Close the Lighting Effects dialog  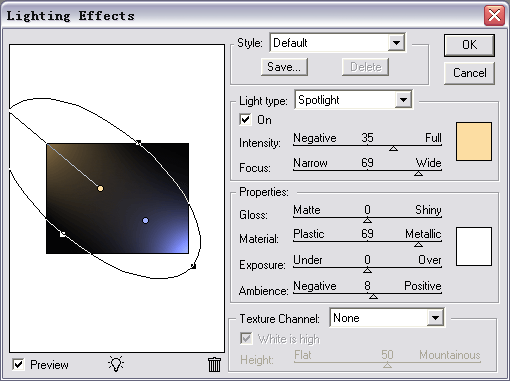pos(494,15)
